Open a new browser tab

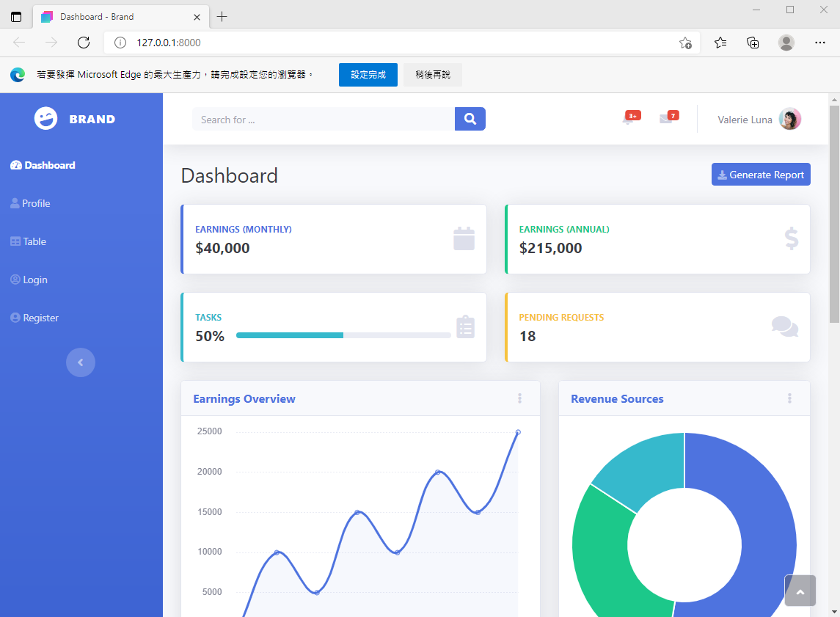point(222,16)
